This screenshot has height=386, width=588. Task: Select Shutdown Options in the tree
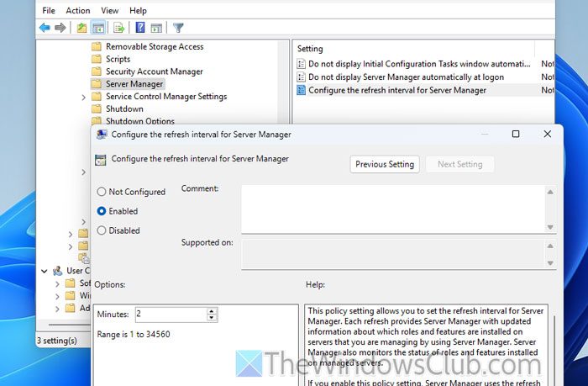pyautogui.click(x=140, y=121)
